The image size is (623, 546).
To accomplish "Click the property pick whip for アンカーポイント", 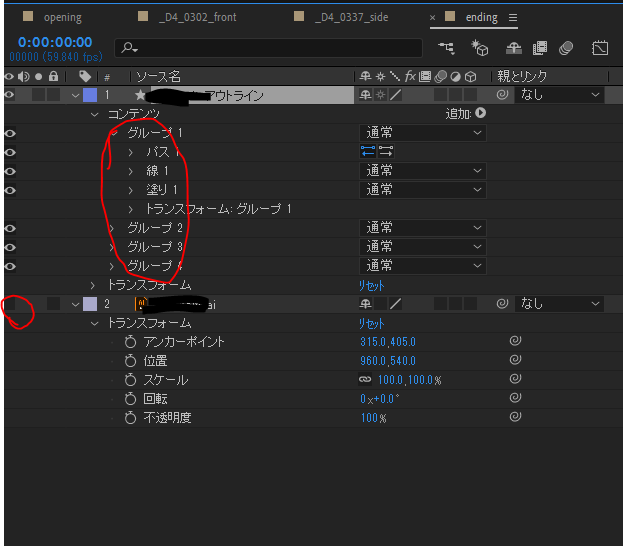I will (x=515, y=341).
